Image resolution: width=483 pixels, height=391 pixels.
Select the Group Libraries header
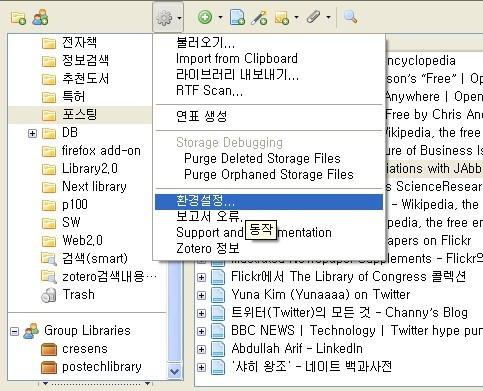tap(87, 330)
